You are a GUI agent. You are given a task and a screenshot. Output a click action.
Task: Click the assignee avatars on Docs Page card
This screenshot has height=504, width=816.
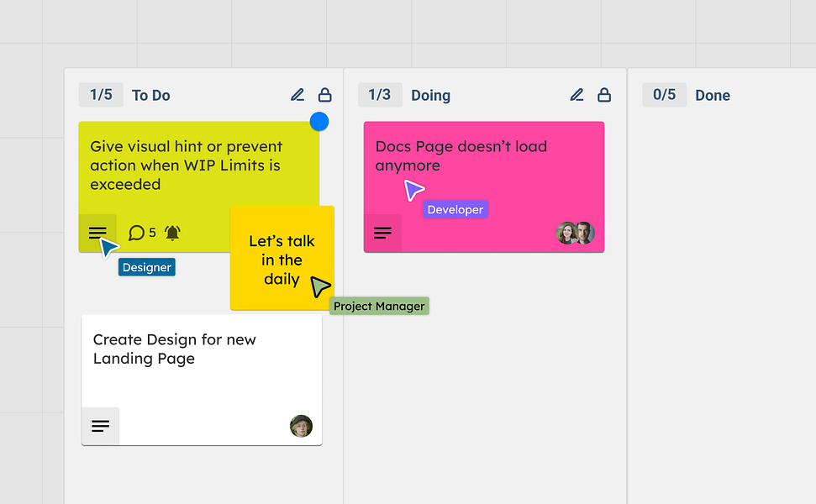tap(576, 233)
